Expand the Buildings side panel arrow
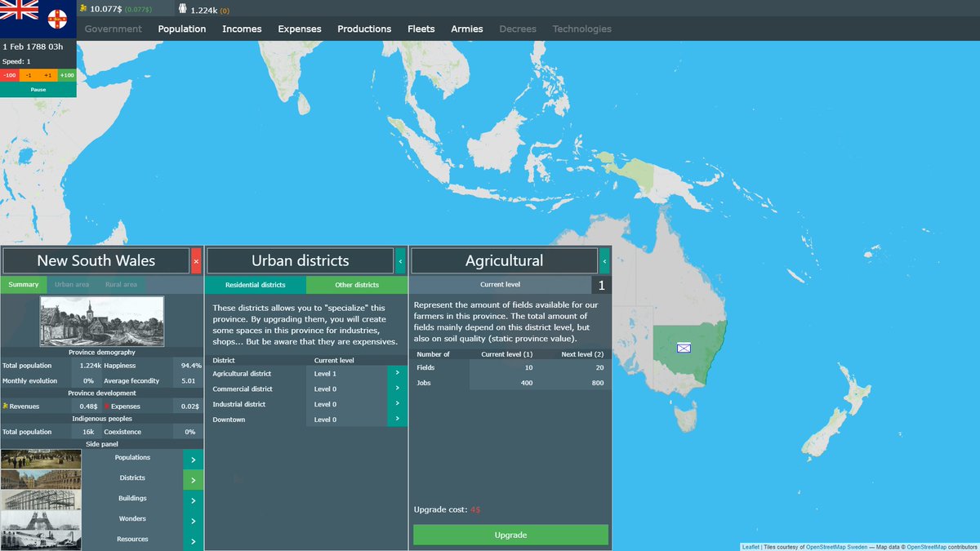The height and width of the screenshot is (551, 980). 193,500
